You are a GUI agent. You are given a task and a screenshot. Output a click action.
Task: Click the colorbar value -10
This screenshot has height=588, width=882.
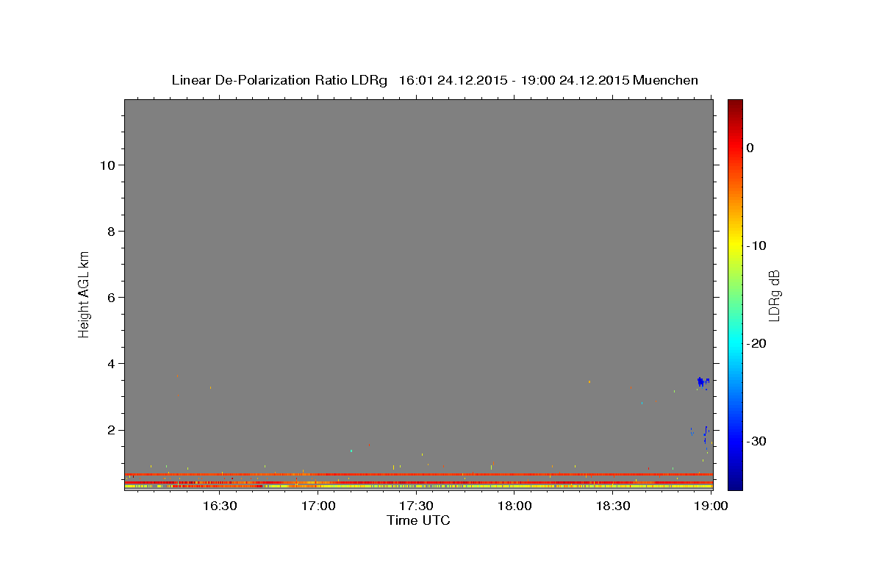(756, 245)
